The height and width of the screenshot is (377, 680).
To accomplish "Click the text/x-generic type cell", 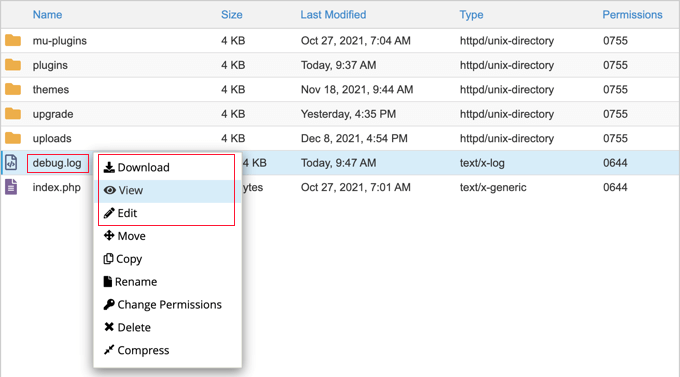I will tap(493, 187).
